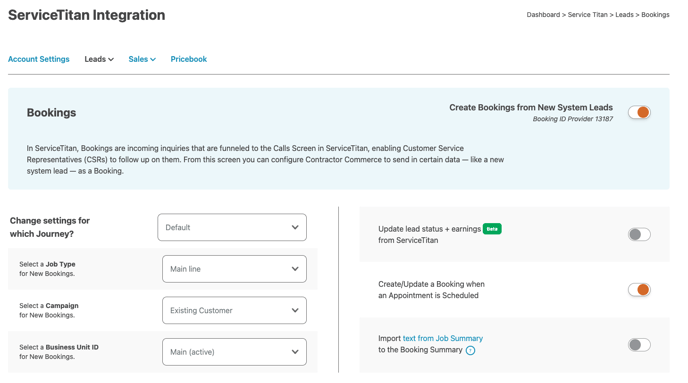
Task: Open the Pricebook tab
Action: [189, 59]
